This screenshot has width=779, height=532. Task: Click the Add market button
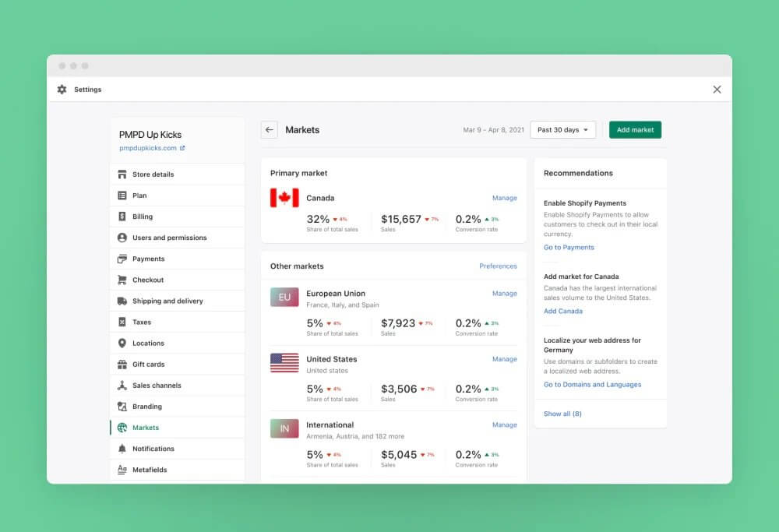635,130
